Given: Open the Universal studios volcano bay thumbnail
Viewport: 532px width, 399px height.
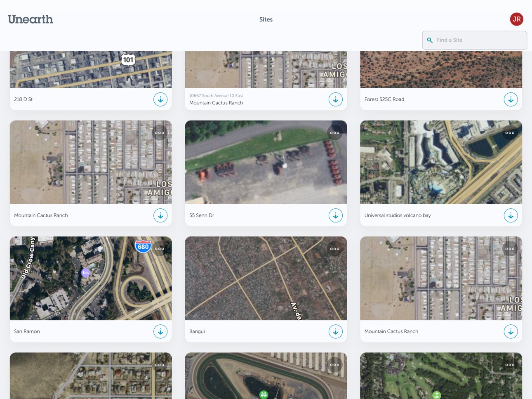Looking at the screenshot, I should (x=441, y=162).
